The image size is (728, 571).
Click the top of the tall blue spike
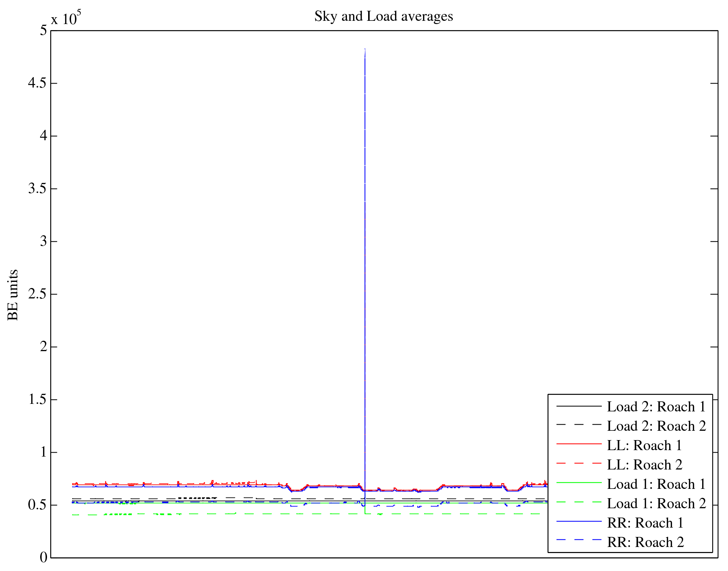point(365,49)
